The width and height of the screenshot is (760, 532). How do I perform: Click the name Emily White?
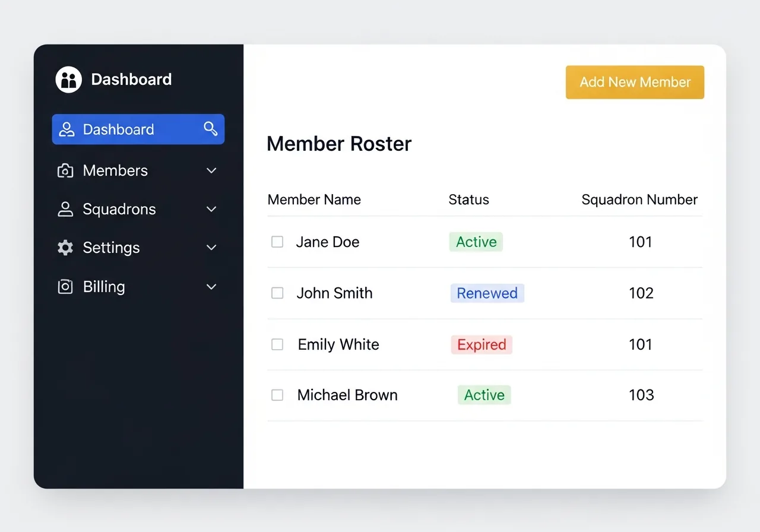coord(338,344)
